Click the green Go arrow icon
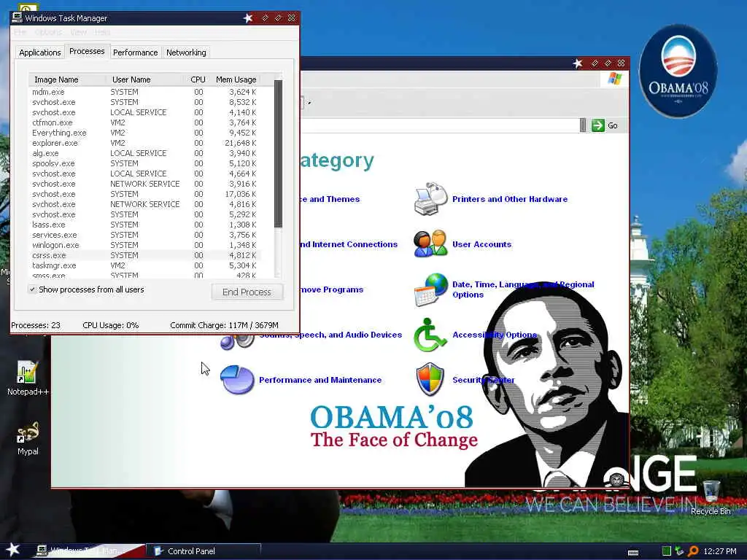 click(x=597, y=125)
